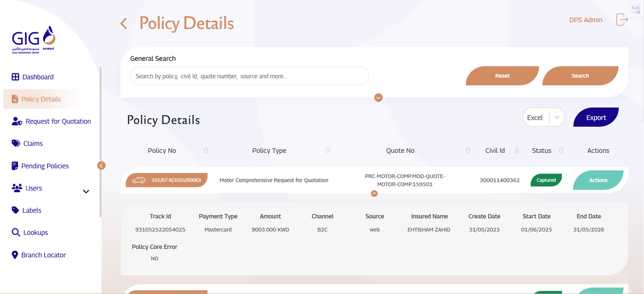Click Channel value B2C
The height and width of the screenshot is (294, 644).
[323, 230]
